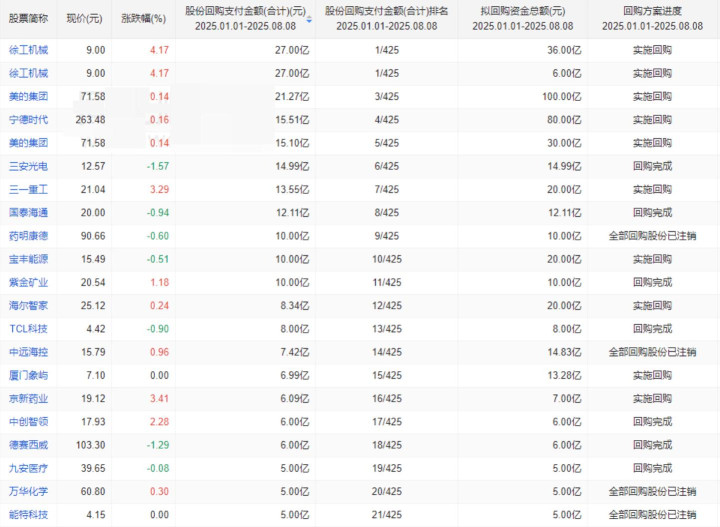Select the paid amount 21.27亿
The width and height of the screenshot is (720, 527).
coord(292,96)
